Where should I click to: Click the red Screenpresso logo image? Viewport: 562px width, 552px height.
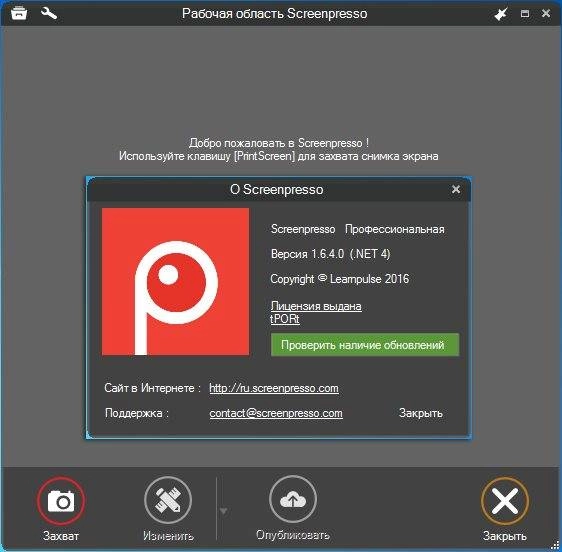click(x=175, y=282)
